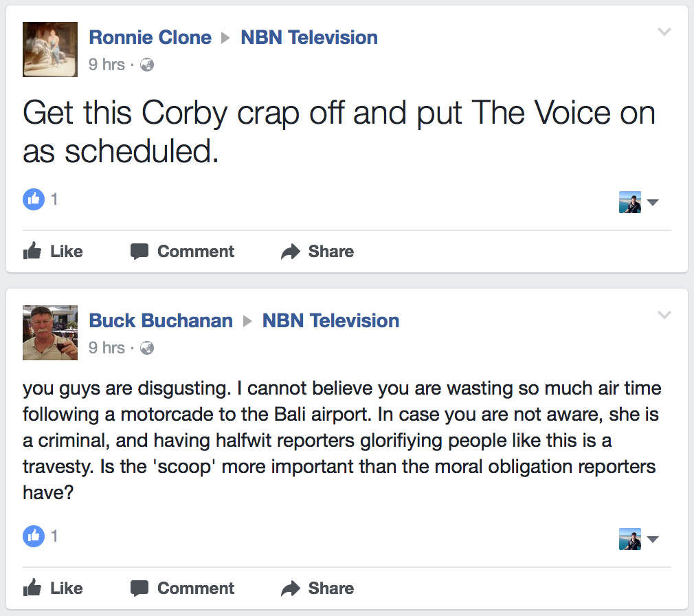Open options chevron on Buck Buchanan's post
The width and height of the screenshot is (694, 616).
(664, 315)
